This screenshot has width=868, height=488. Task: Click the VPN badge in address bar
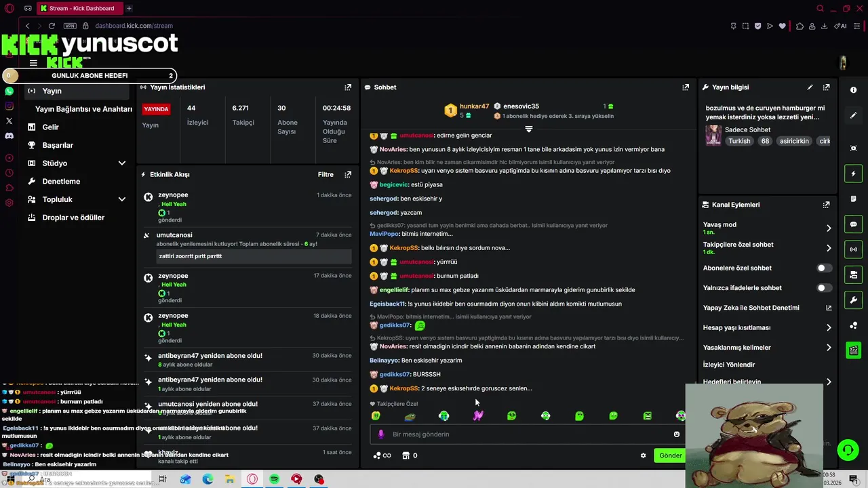70,26
